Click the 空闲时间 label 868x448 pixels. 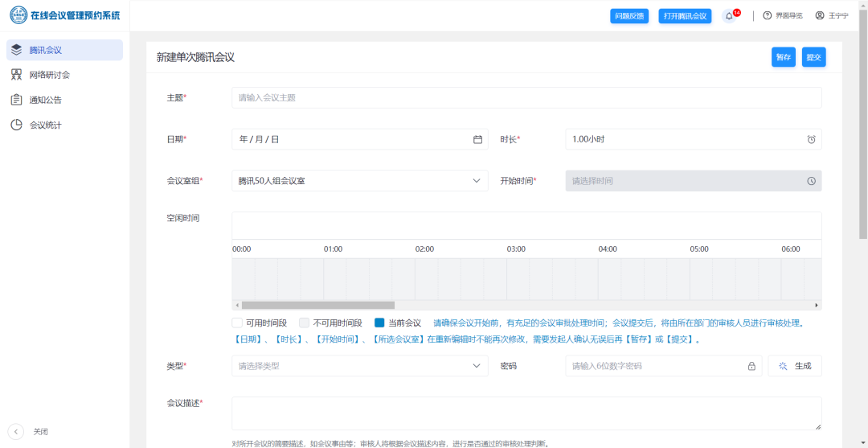click(183, 218)
